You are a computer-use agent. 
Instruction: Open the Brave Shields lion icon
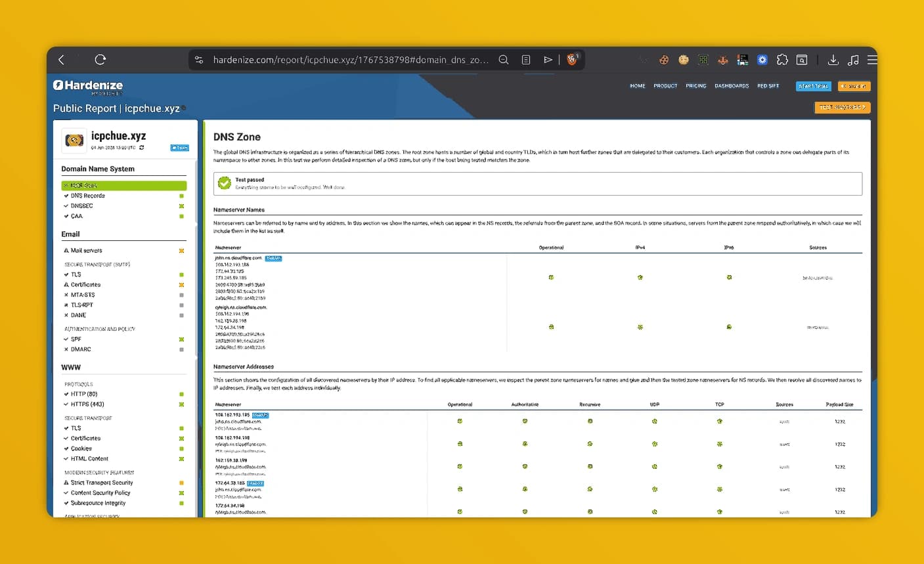coord(572,59)
